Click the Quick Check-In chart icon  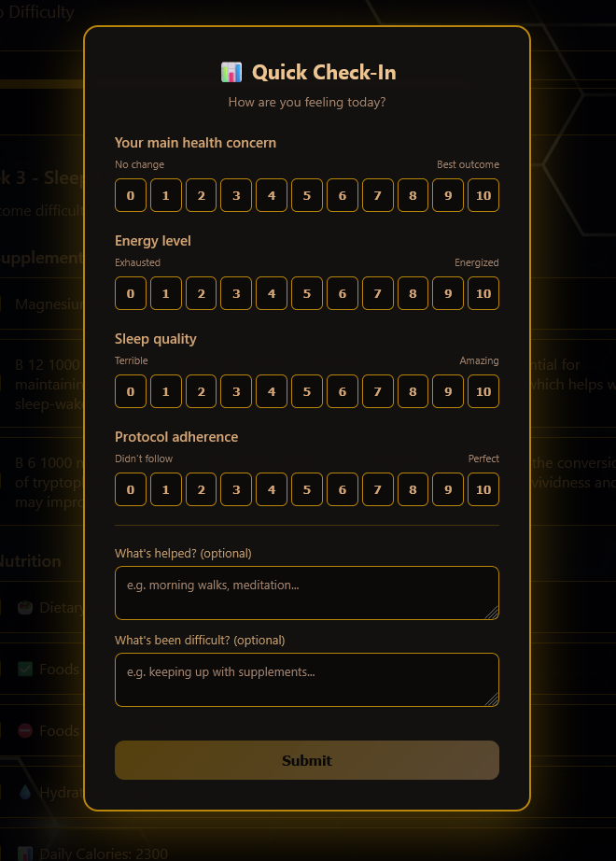231,73
